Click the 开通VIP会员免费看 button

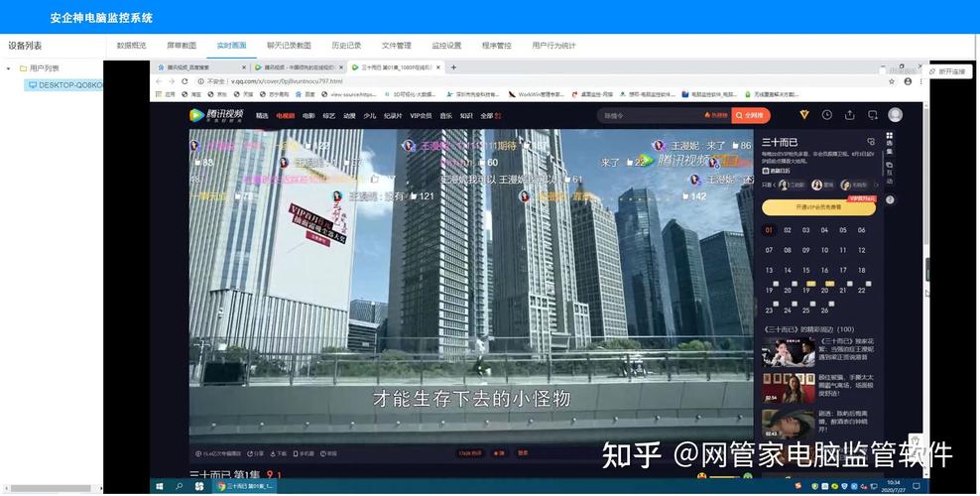[818, 207]
